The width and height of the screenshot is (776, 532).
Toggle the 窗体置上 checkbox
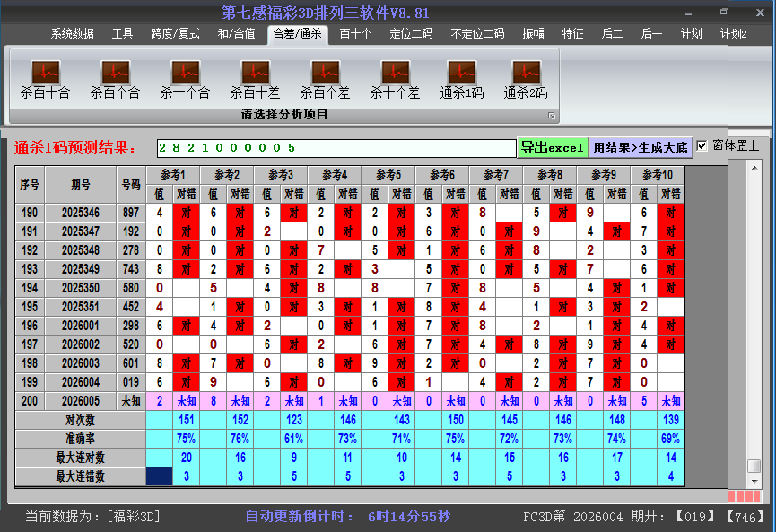click(x=702, y=146)
